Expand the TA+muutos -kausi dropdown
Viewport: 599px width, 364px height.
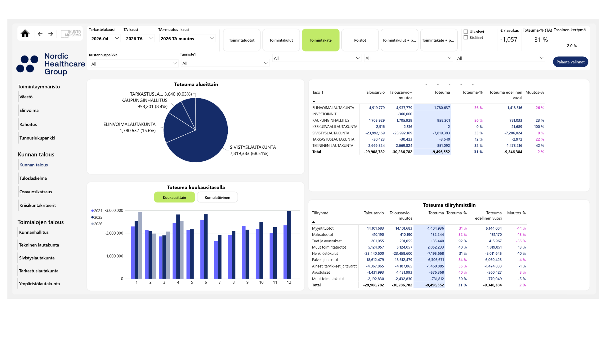(x=187, y=38)
